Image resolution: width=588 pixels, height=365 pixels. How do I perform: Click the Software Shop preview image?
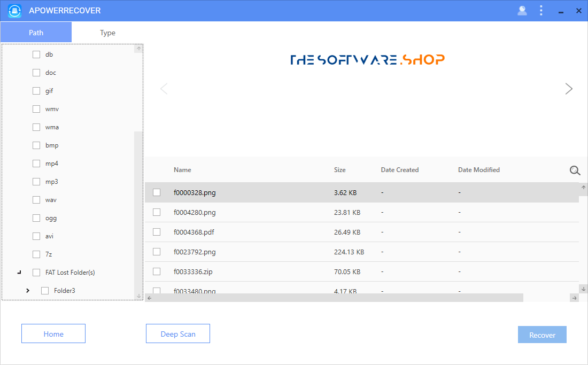tap(368, 59)
